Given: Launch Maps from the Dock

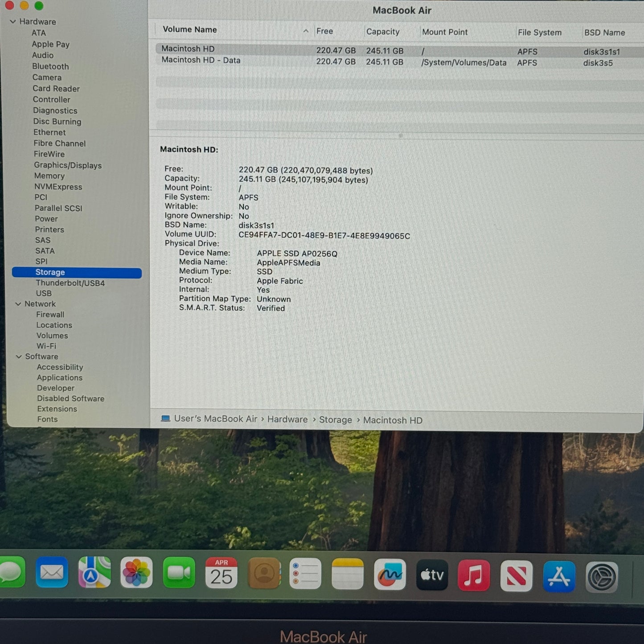Looking at the screenshot, I should tap(94, 573).
